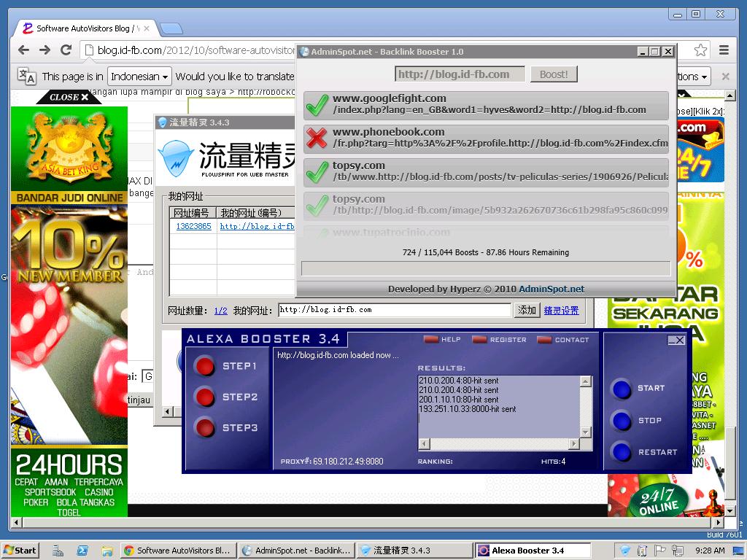Switch to Alexa Booster 3.4 from the taskbar
747x560 pixels.
click(x=533, y=551)
